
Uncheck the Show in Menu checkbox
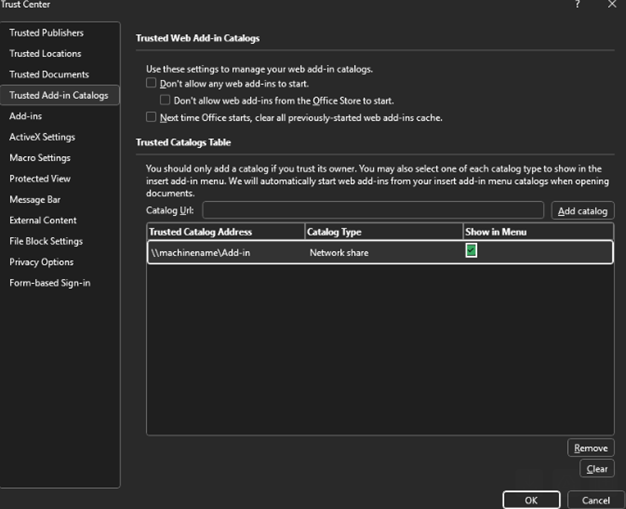(471, 251)
